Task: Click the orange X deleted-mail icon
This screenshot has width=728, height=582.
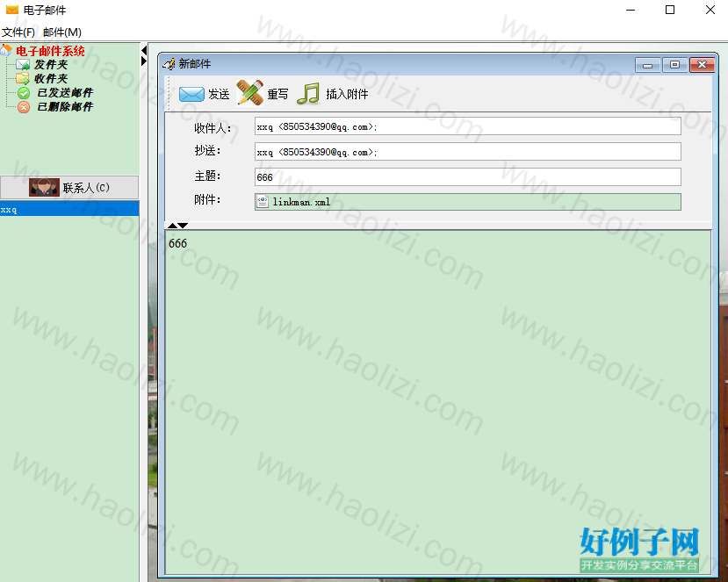Action: pyautogui.click(x=24, y=107)
